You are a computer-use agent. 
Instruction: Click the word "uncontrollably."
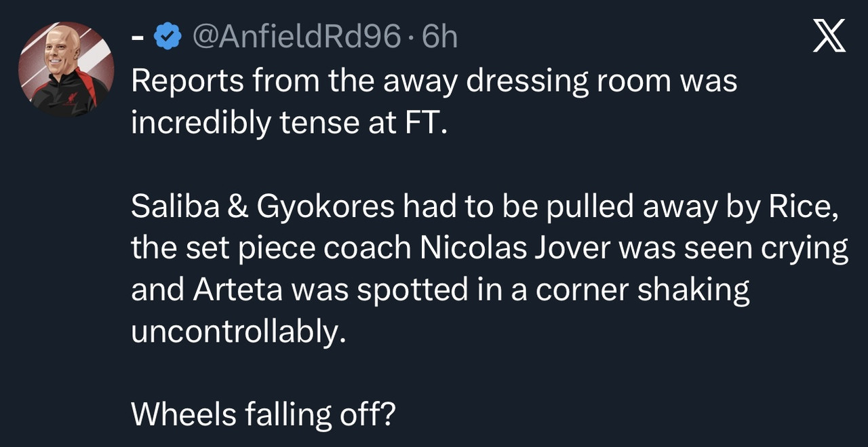point(238,332)
